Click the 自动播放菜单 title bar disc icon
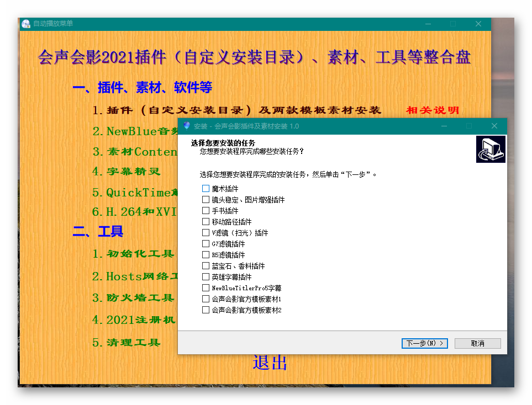This screenshot has width=532, height=405. 26,24
